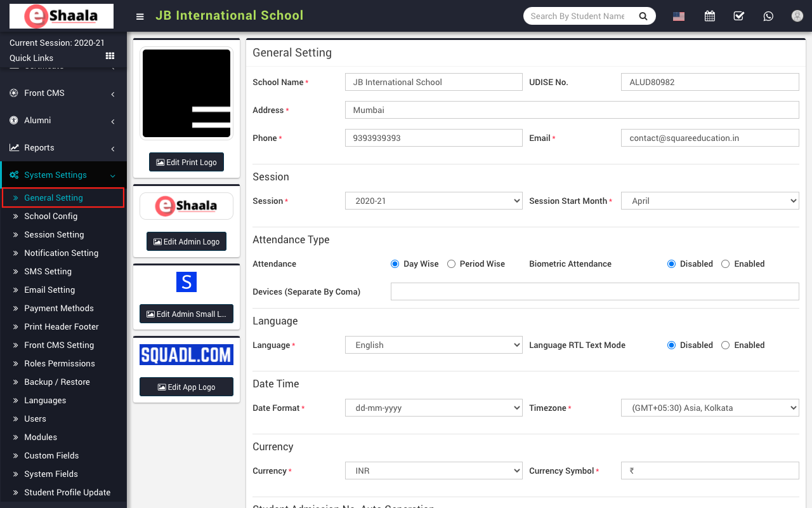The height and width of the screenshot is (508, 812).
Task: Open the Session Start Month dropdown
Action: pos(709,201)
